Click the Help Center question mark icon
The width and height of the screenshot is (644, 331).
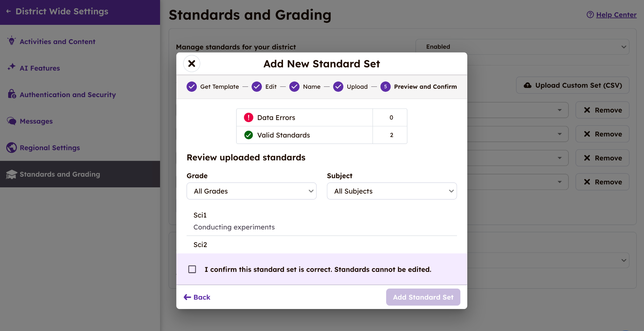click(590, 15)
